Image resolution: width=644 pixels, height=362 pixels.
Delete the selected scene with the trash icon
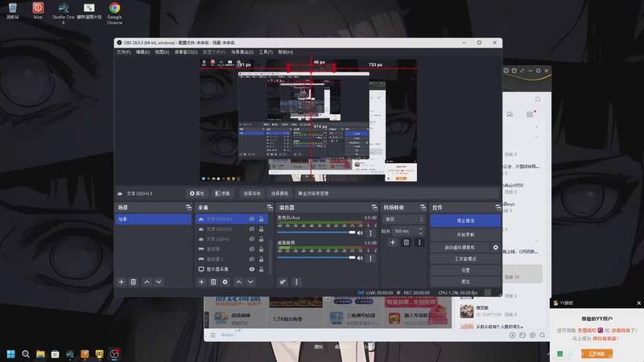click(x=134, y=282)
